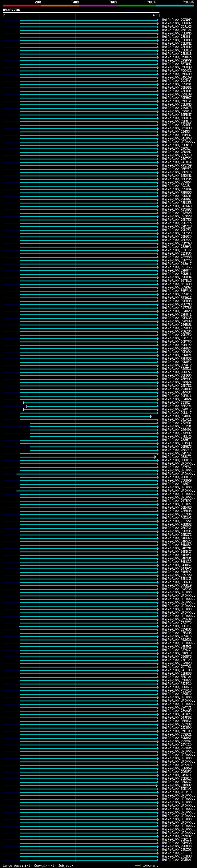Select the UniRef100_Q96491 label

(177, 430)
